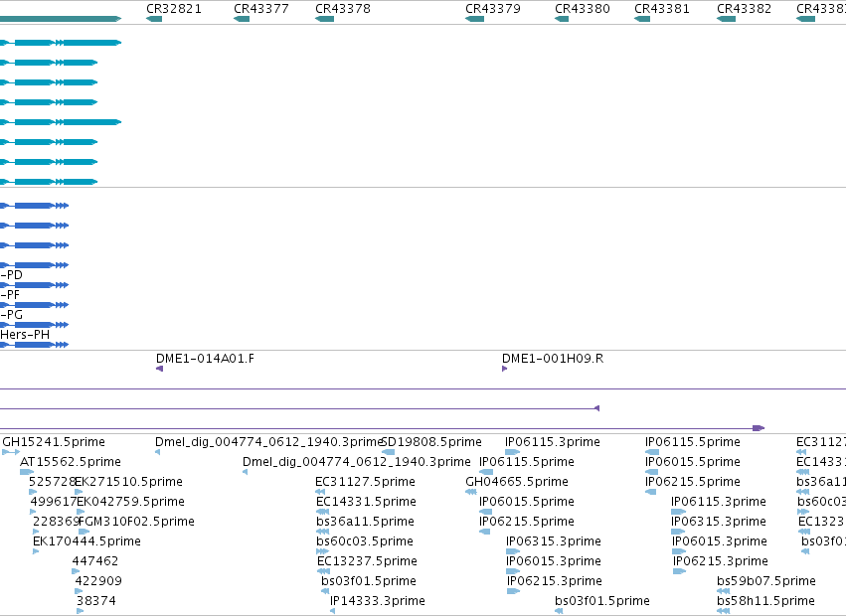Select the purple triangle under DME1-001H09.R
The width and height of the screenshot is (846, 616).
pyautogui.click(x=504, y=369)
